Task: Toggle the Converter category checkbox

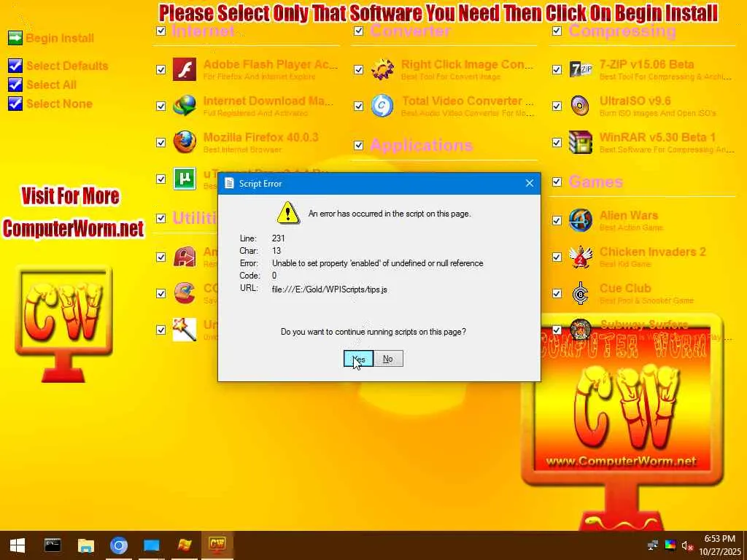Action: [x=359, y=31]
